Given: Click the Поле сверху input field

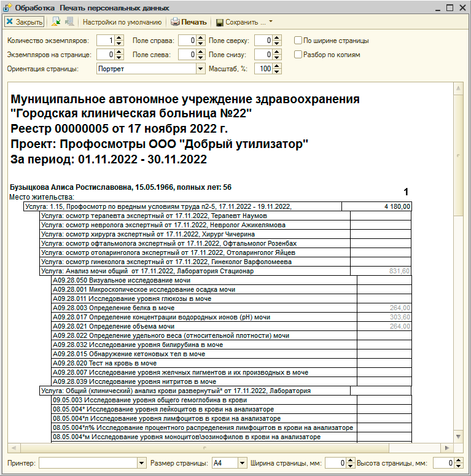Looking at the screenshot, I should (262, 41).
